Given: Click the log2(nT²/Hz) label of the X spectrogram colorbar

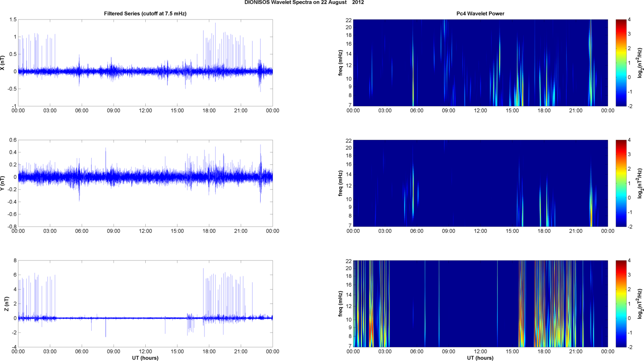Looking at the screenshot, I should pos(640,63).
